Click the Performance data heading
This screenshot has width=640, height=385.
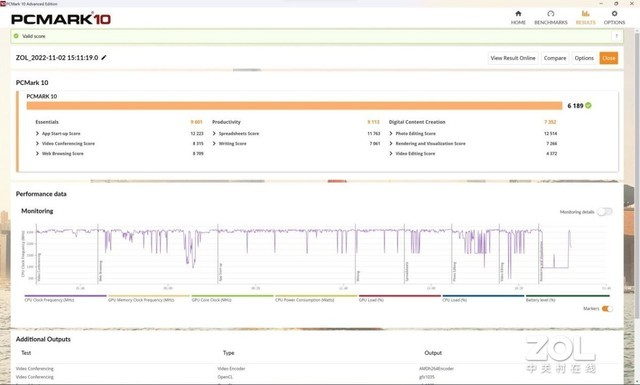pyautogui.click(x=41, y=194)
